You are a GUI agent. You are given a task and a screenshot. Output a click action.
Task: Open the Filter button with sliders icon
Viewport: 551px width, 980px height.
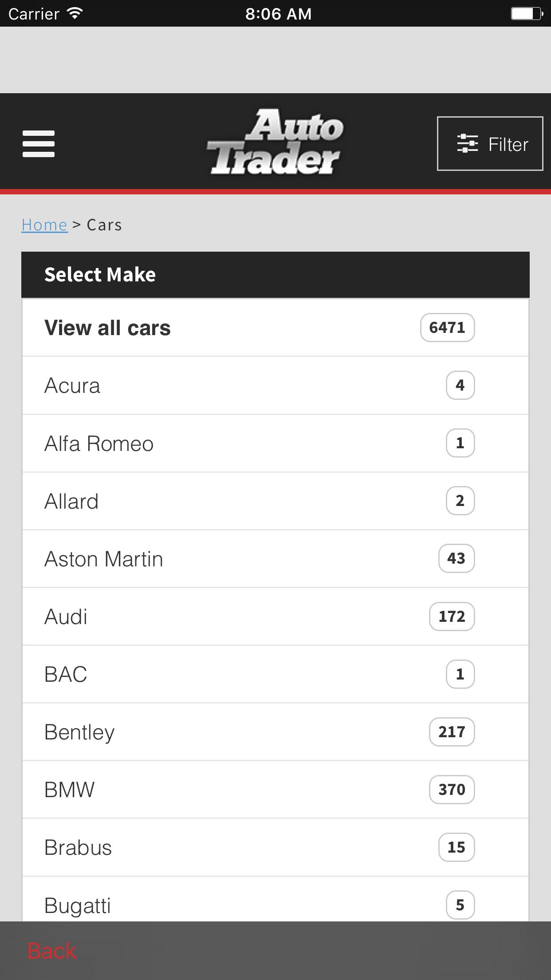coord(490,143)
